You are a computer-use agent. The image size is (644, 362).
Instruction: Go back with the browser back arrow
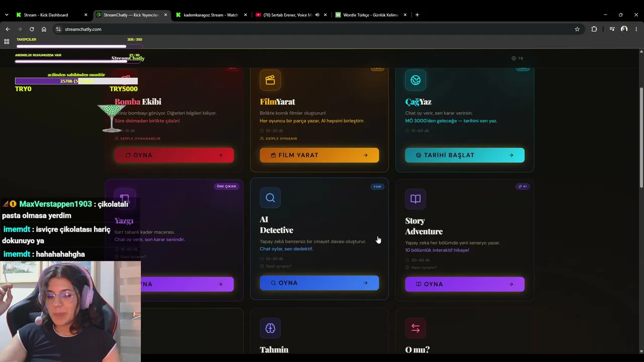click(8, 29)
